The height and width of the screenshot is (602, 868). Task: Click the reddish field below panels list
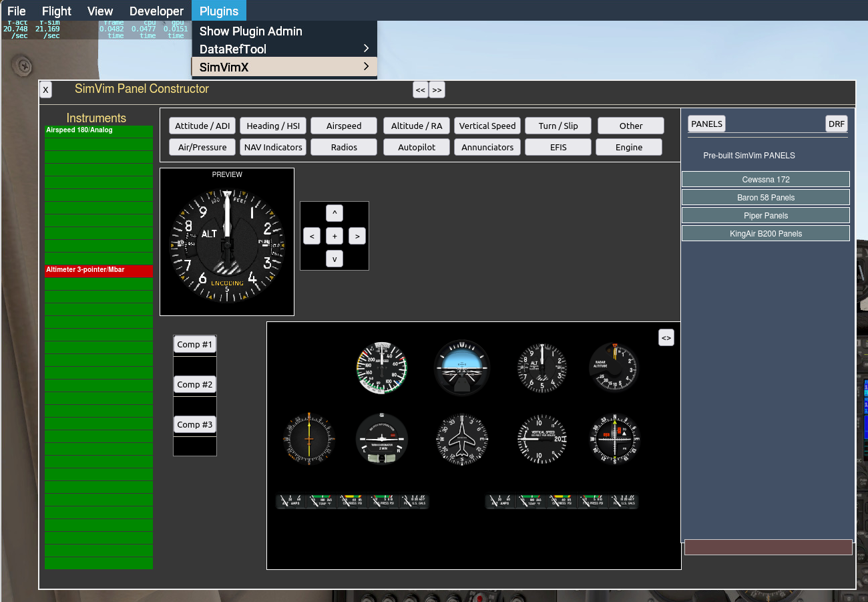[769, 547]
